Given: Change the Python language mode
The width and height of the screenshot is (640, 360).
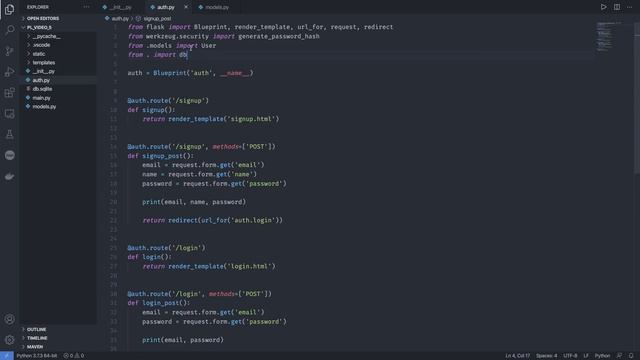Looking at the screenshot, I should pyautogui.click(x=602, y=356).
